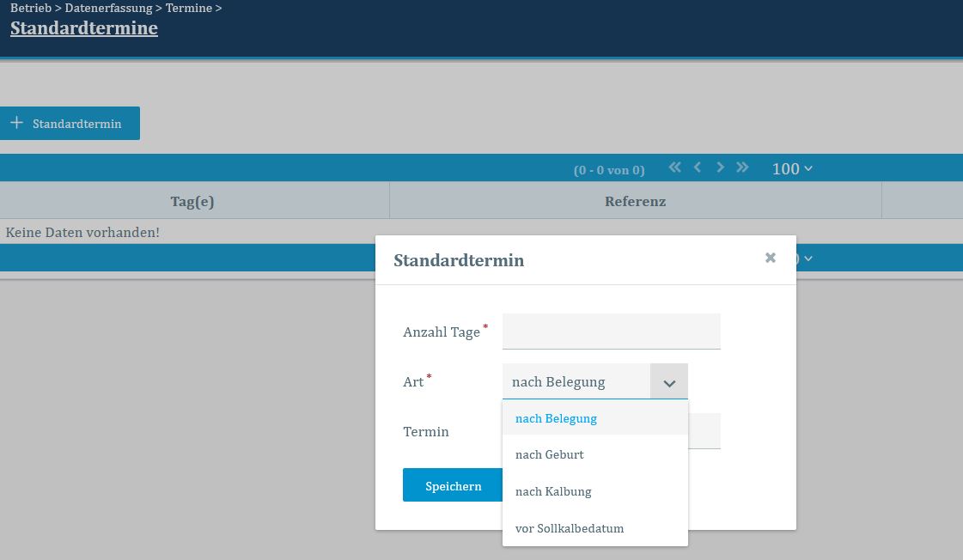Click the plus Standardtermin add button
Viewport: 963px width, 560px height.
(x=70, y=124)
